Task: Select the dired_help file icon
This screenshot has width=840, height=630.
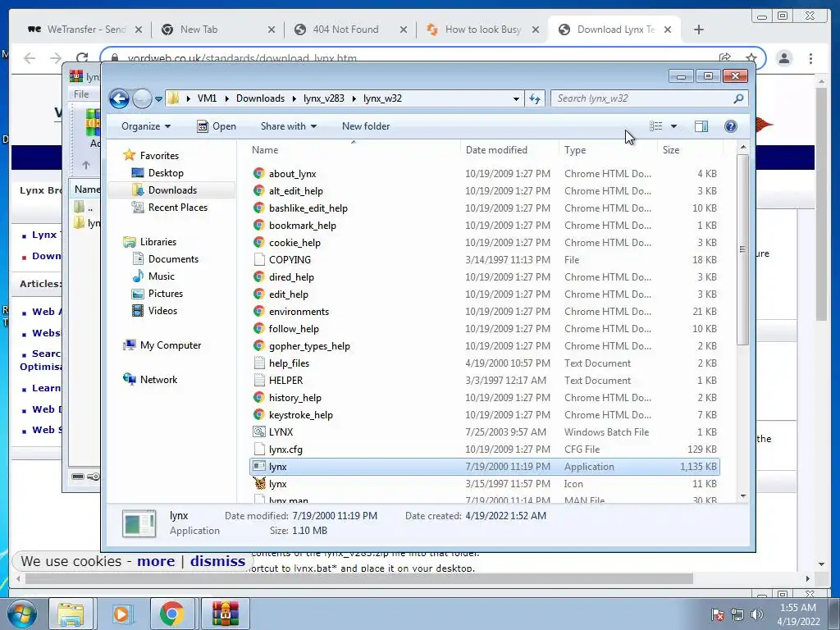Action: click(x=259, y=277)
